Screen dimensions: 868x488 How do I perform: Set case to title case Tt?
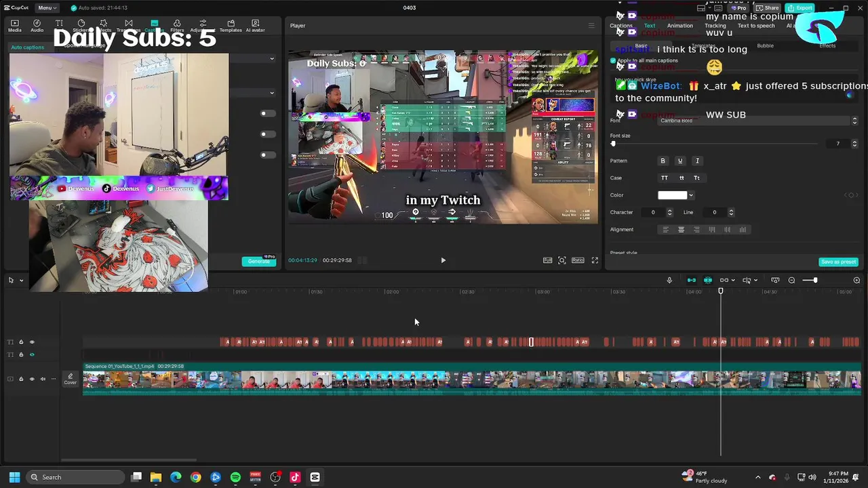coord(696,178)
